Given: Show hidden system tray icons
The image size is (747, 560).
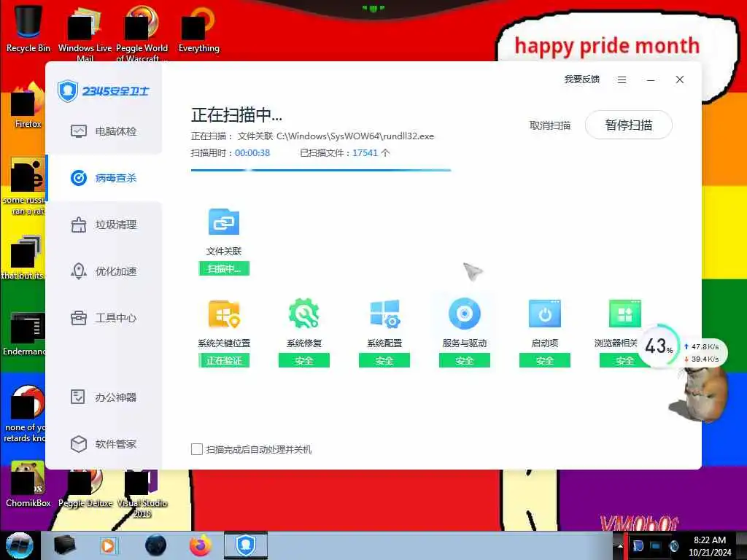Looking at the screenshot, I should (620, 546).
